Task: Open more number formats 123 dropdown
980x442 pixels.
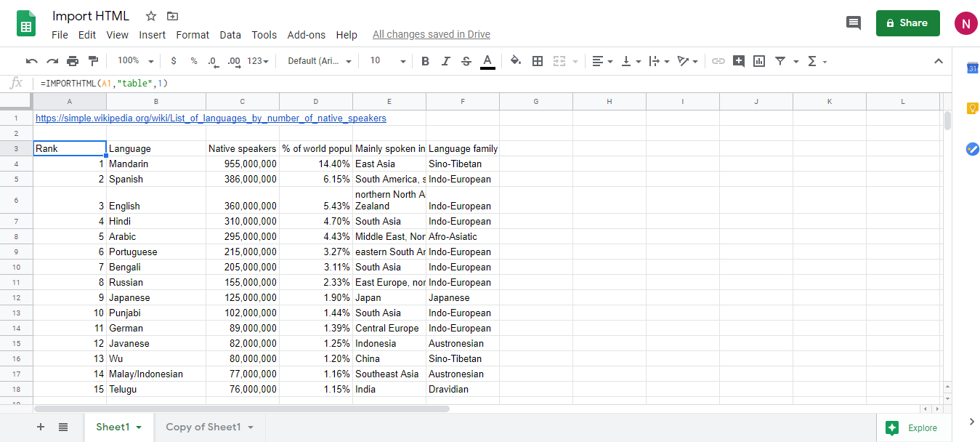Action: coord(258,61)
